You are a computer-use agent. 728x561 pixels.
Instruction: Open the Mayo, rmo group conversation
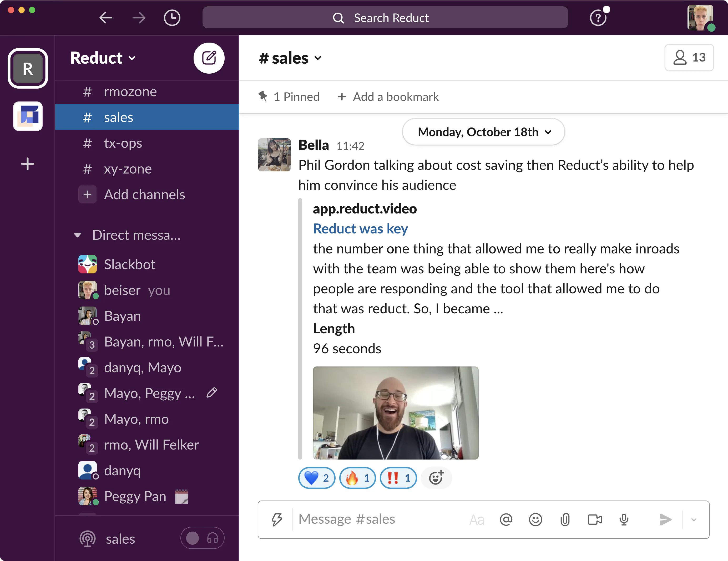tap(147, 419)
